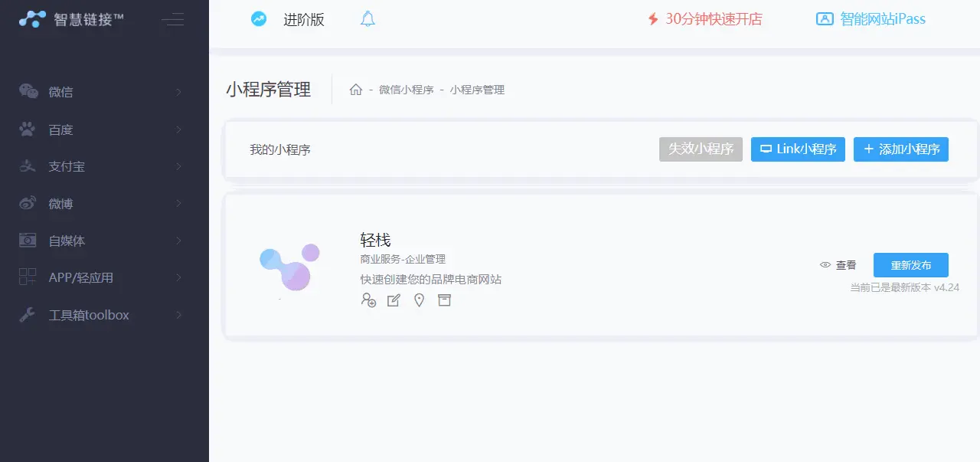
Task: Click the notification bell icon
Action: (367, 19)
